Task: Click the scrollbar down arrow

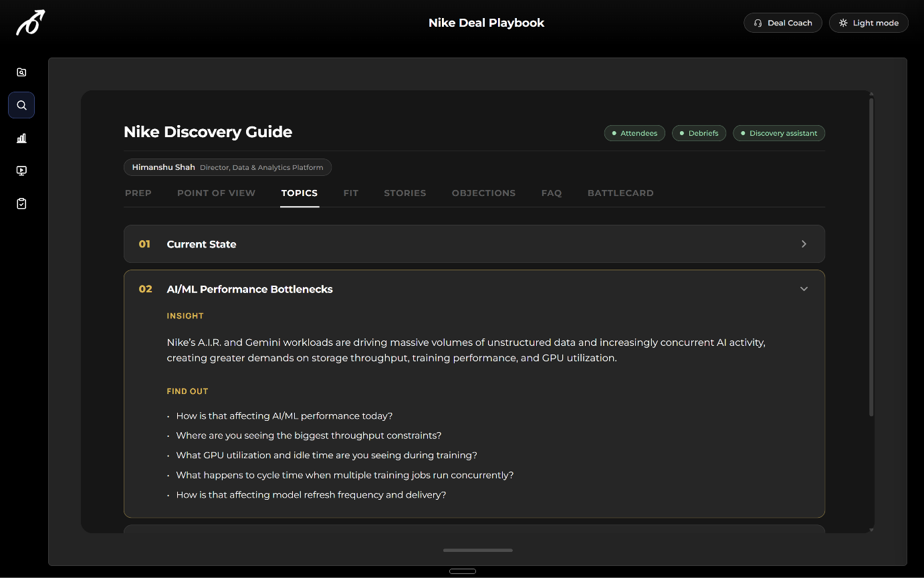Action: pyautogui.click(x=871, y=530)
